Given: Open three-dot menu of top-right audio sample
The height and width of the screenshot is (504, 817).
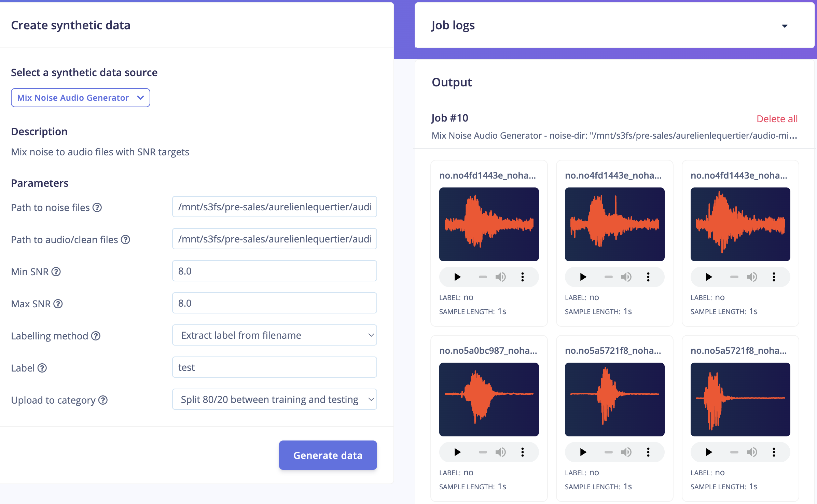Looking at the screenshot, I should coord(774,277).
